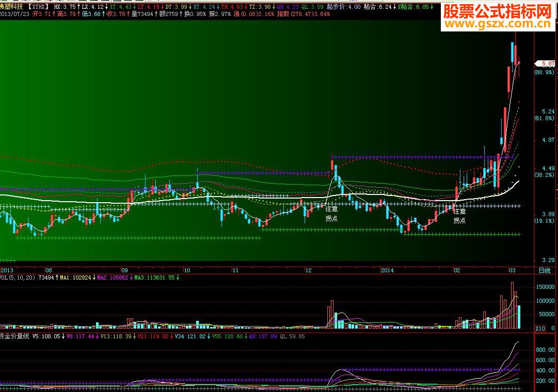Click the magenta V8:117.44 value
The height and width of the screenshot is (392, 558).
pos(80,336)
